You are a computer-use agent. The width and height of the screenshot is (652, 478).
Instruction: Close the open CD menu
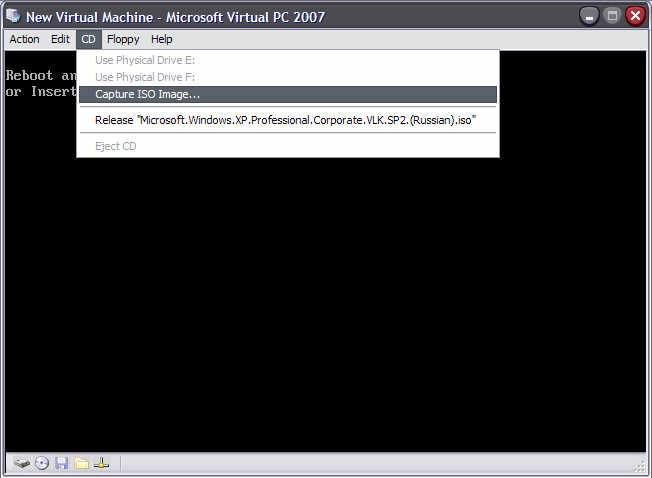click(x=89, y=39)
